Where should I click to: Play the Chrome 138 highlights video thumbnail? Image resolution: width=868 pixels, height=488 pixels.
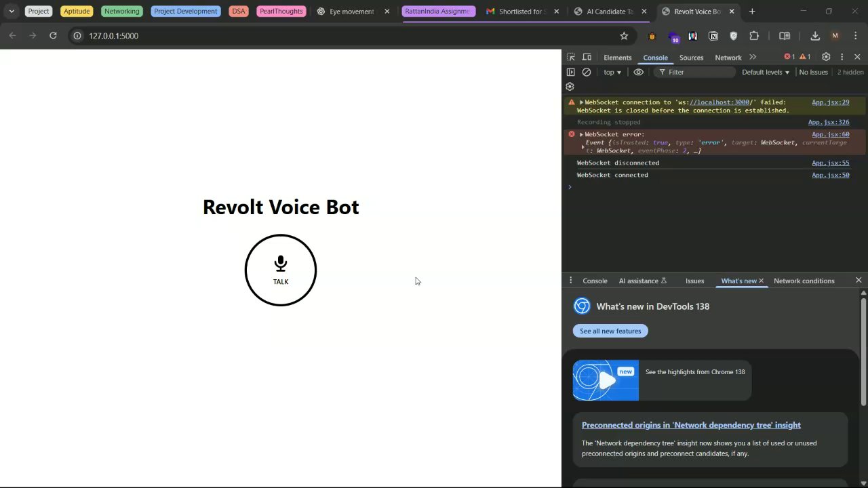tap(606, 380)
